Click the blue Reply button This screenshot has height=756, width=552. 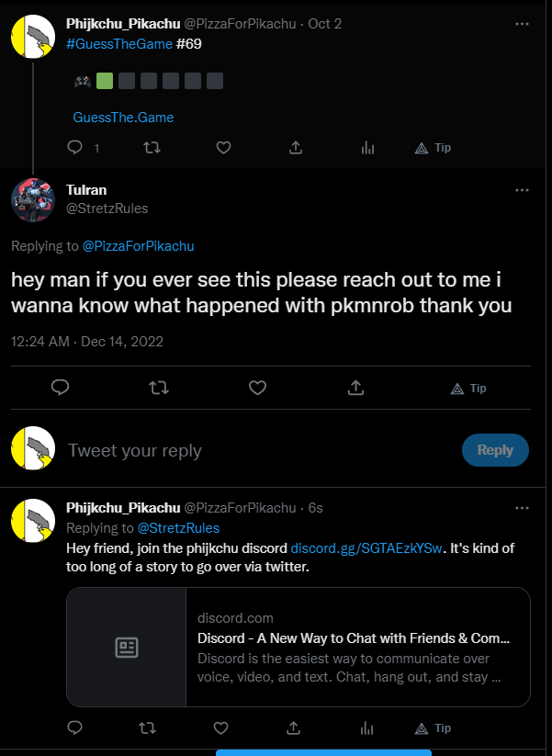point(495,450)
